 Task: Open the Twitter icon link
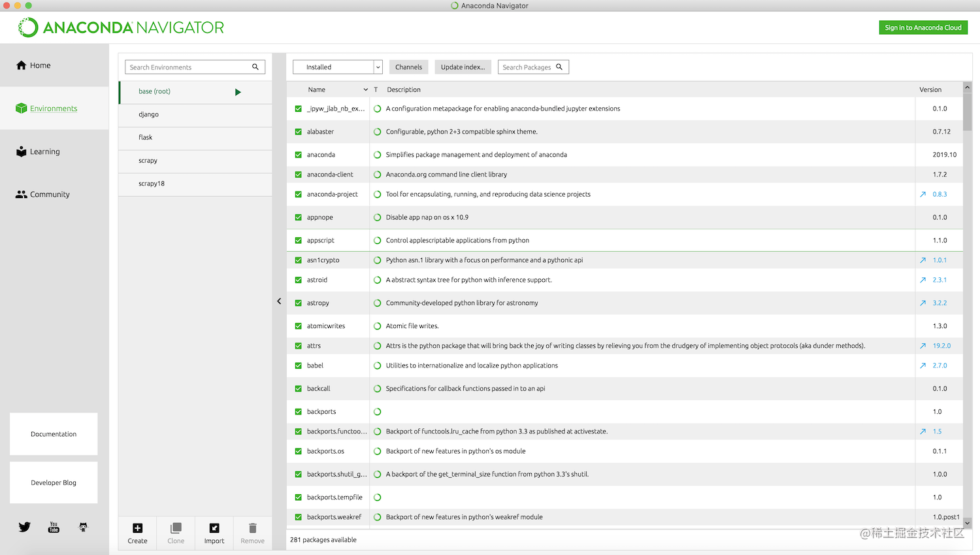25,527
